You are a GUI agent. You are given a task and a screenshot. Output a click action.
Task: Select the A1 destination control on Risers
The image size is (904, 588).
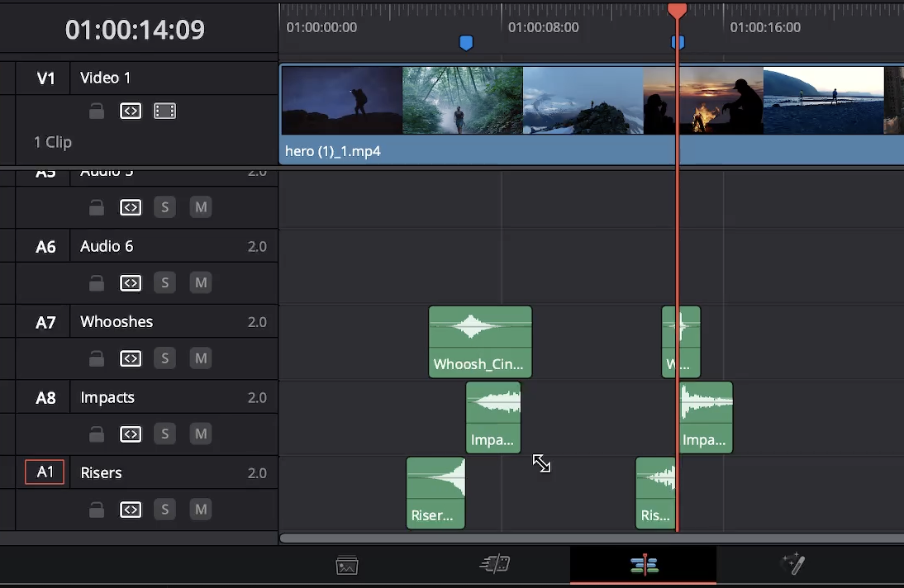(45, 472)
